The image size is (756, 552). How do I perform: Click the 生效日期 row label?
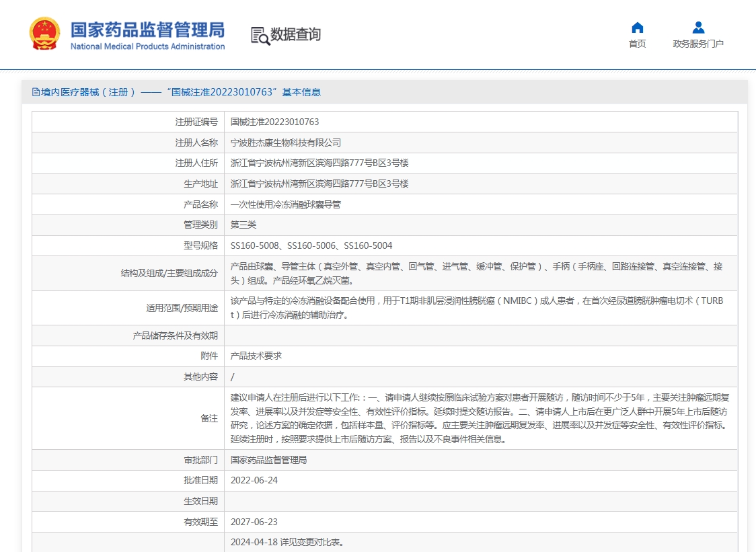click(x=200, y=501)
